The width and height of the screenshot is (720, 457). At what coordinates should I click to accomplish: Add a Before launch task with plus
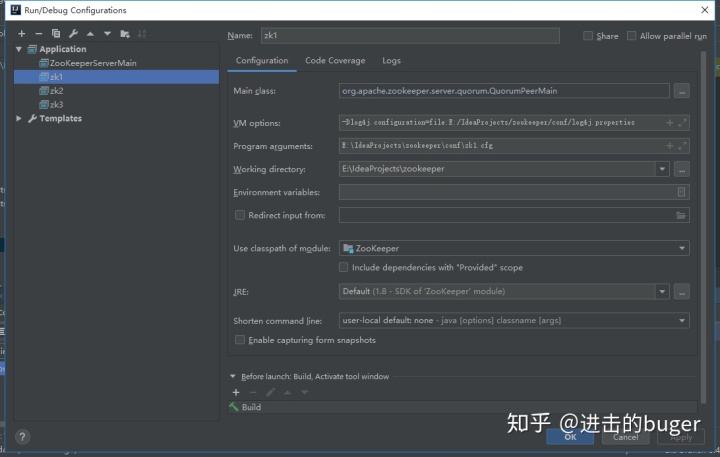tap(236, 392)
